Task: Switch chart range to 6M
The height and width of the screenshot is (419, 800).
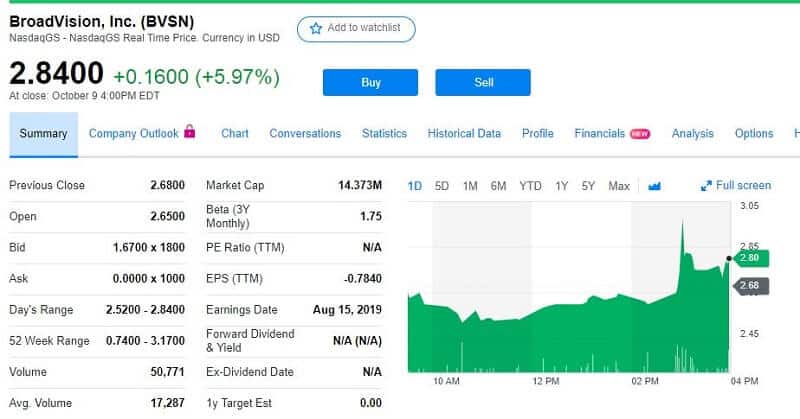Action: click(498, 186)
